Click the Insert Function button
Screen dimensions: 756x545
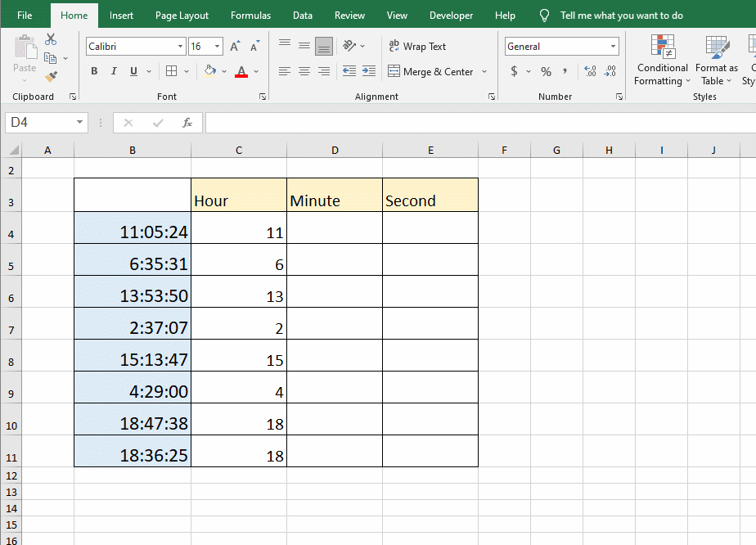187,122
